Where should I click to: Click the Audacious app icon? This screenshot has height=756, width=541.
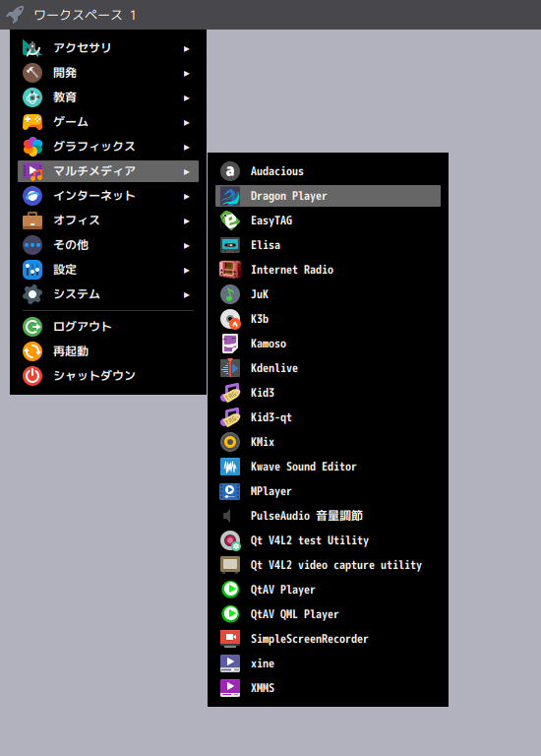coord(230,171)
